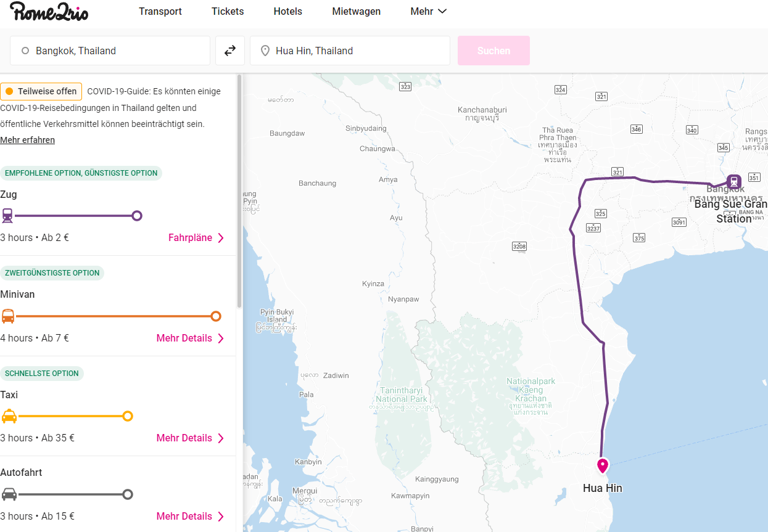Click '4 hours • Ab 7 €' text
This screenshot has height=532, width=768.
pyautogui.click(x=35, y=338)
